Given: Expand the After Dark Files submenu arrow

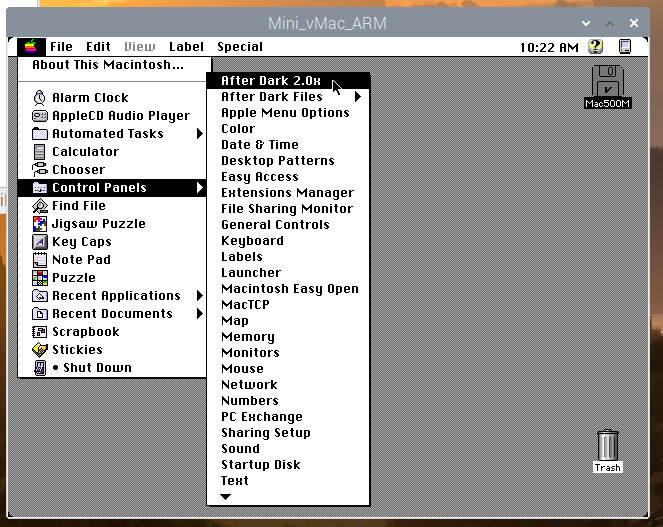Looking at the screenshot, I should (x=358, y=97).
